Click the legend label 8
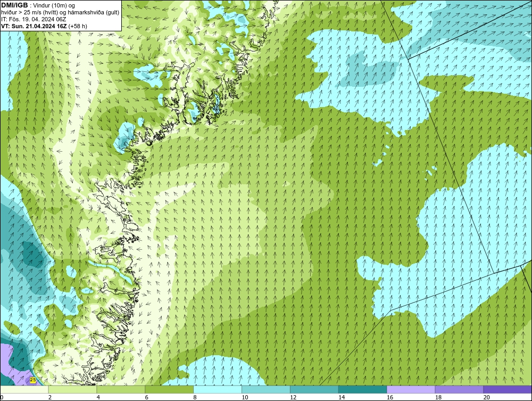 (x=195, y=397)
